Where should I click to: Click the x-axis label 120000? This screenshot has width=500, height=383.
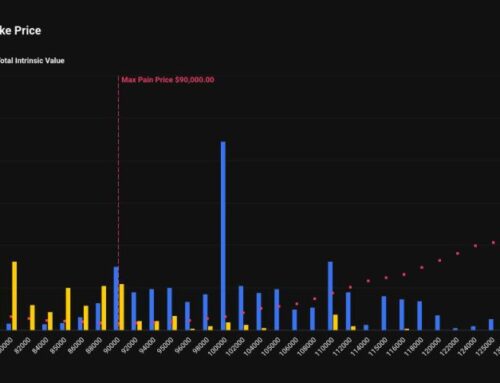click(432, 347)
